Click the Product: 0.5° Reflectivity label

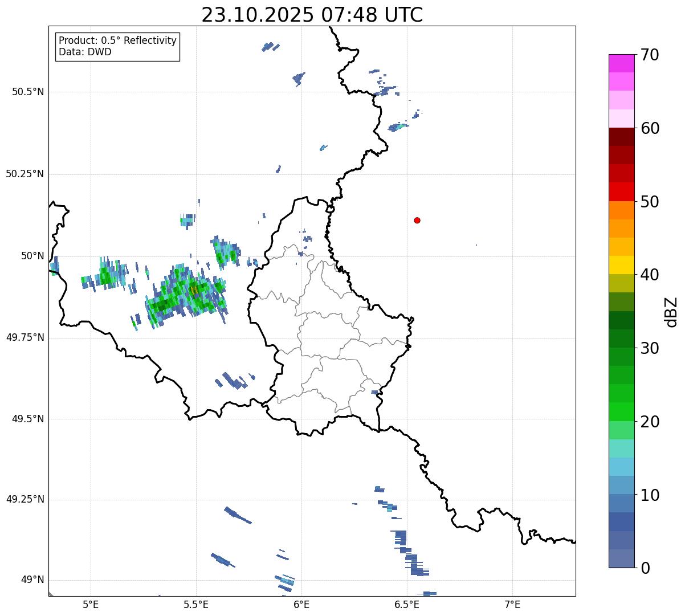click(x=117, y=41)
